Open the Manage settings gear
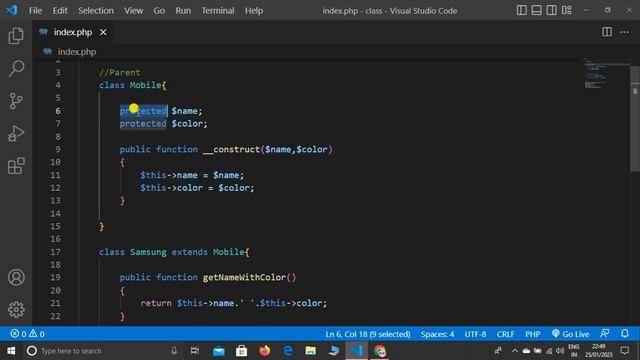This screenshot has height=360, width=640. 16,310
